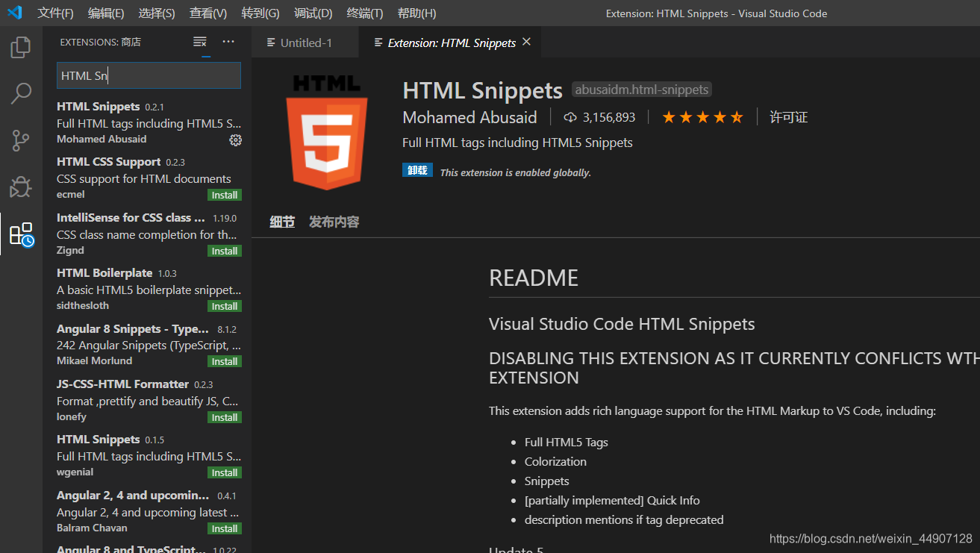Install Angular 8 Snippets extension

coord(225,362)
